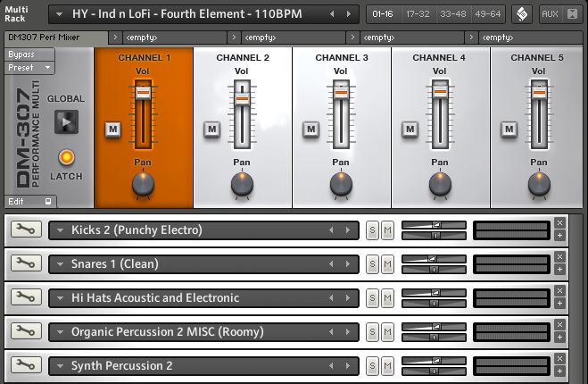This screenshot has width=588, height=384.
Task: Load previous instrument for Organic Percussion 2 MISC
Action: point(331,332)
